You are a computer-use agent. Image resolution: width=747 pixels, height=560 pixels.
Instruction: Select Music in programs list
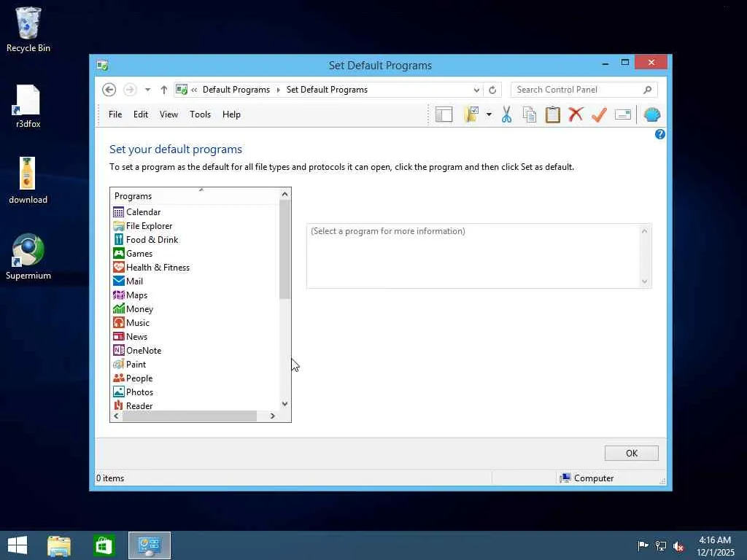pos(138,322)
